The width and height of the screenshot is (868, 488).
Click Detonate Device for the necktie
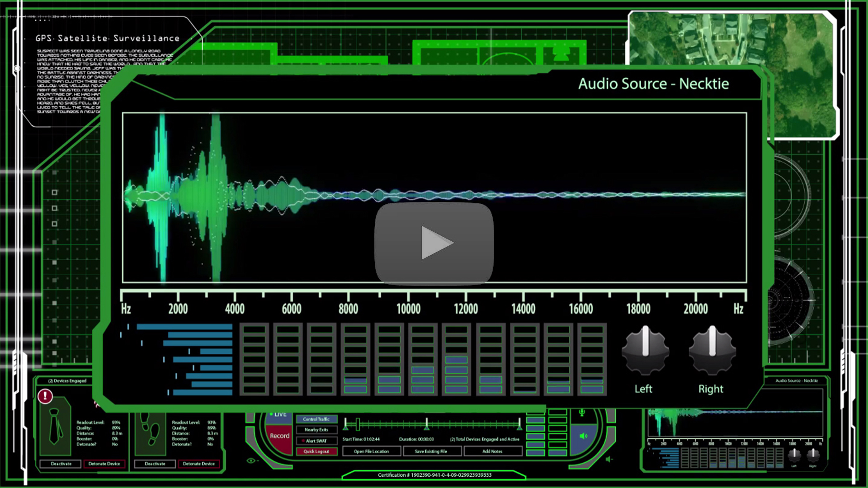point(104,464)
